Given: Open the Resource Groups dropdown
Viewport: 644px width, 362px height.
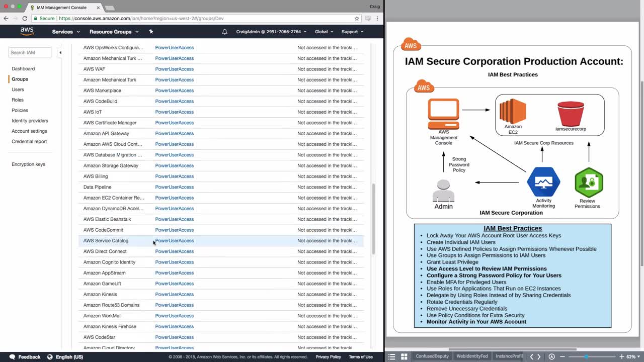Looking at the screenshot, I should coord(114,32).
